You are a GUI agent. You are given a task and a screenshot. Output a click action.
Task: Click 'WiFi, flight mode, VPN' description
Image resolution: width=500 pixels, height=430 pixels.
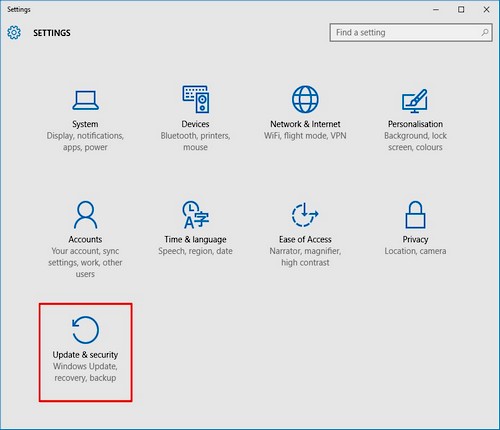(x=305, y=136)
